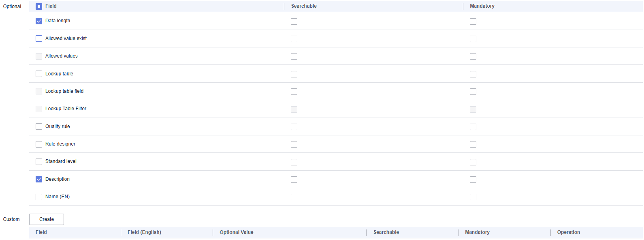Check the Allowed value exist field checkbox
This screenshot has height=240, width=644.
point(39,39)
